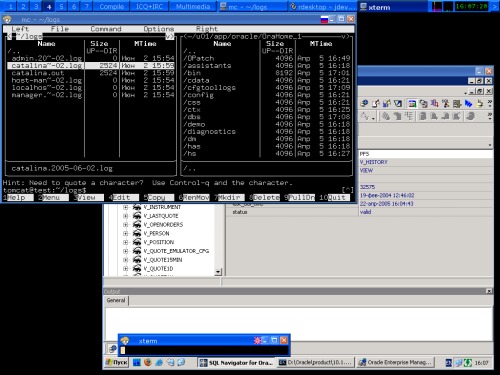
Task: Click the 6RenMov function key button
Action: pyautogui.click(x=194, y=198)
